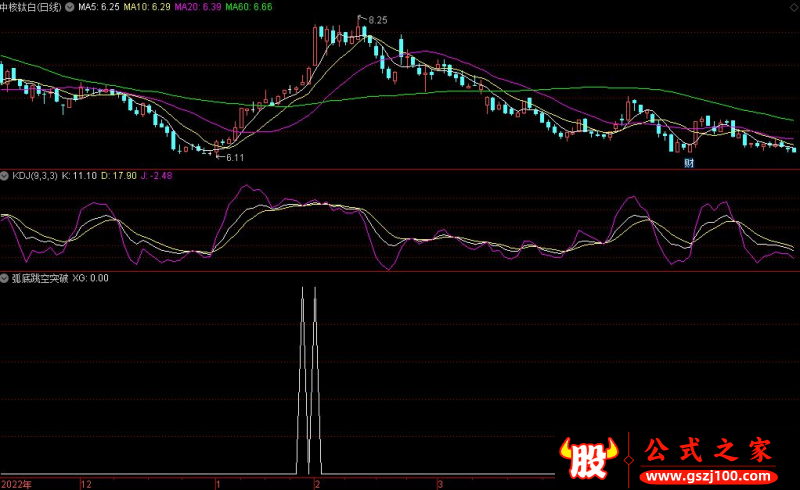Click the red bull 股 logo icon
The height and width of the screenshot is (490, 800).
coord(589,457)
